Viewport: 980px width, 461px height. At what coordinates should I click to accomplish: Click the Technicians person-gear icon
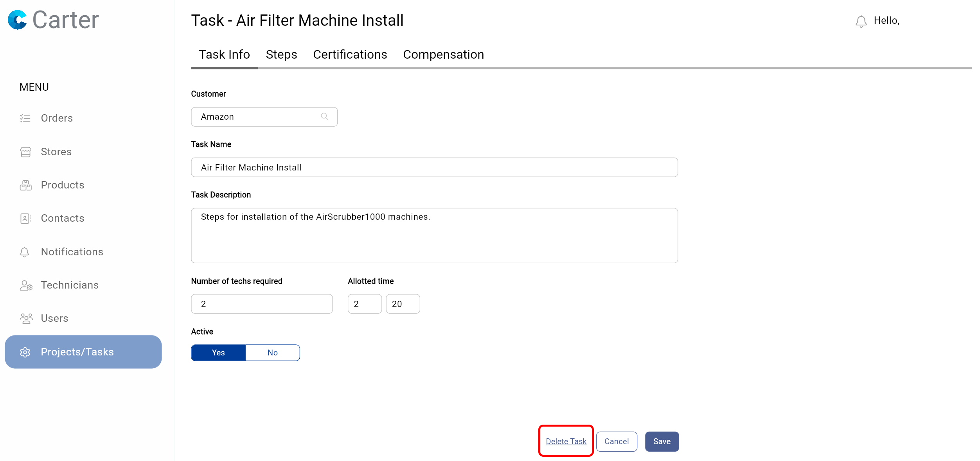click(x=26, y=285)
